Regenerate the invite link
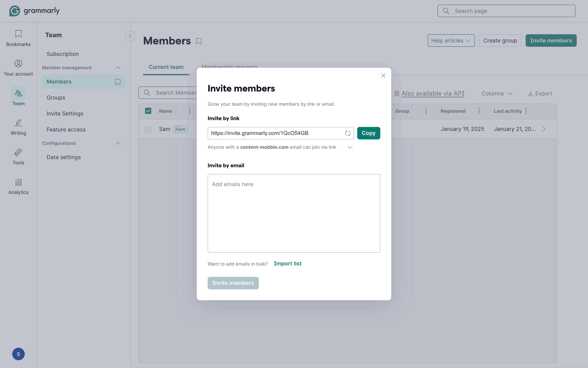Image resolution: width=588 pixels, height=368 pixels. 348,133
